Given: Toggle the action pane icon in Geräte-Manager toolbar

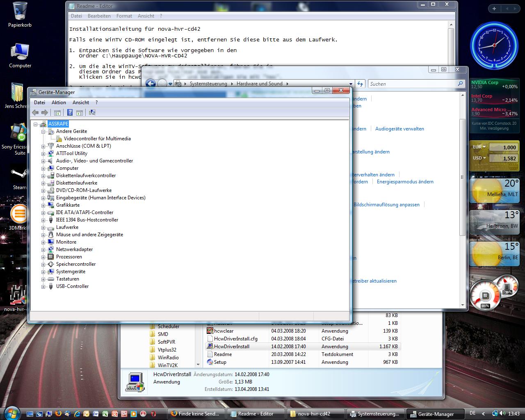Looking at the screenshot, I should click(x=80, y=112).
